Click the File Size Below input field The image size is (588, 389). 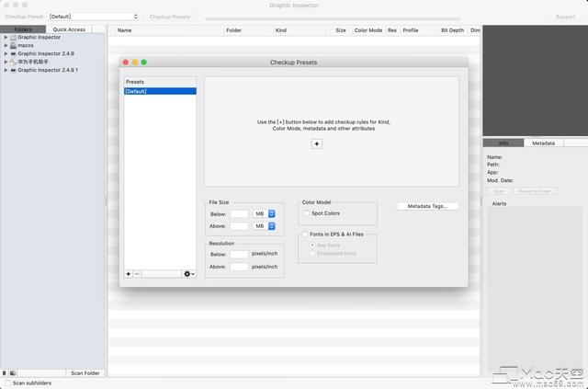[x=239, y=214]
